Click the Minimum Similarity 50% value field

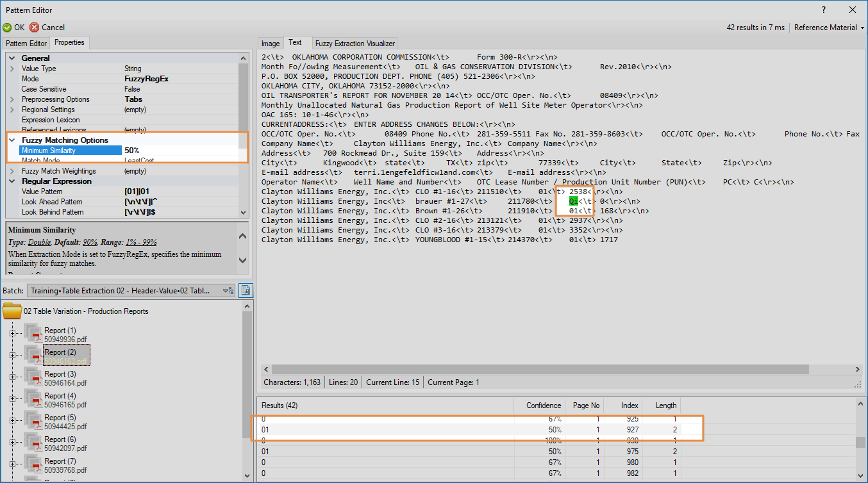coord(179,151)
